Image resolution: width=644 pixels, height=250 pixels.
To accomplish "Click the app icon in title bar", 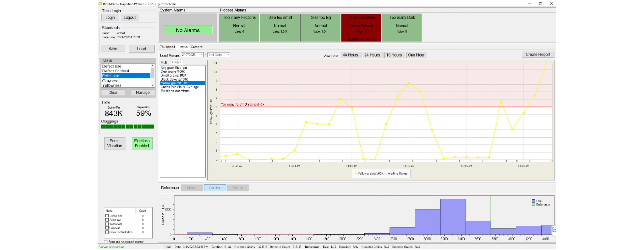I will [x=100, y=4].
